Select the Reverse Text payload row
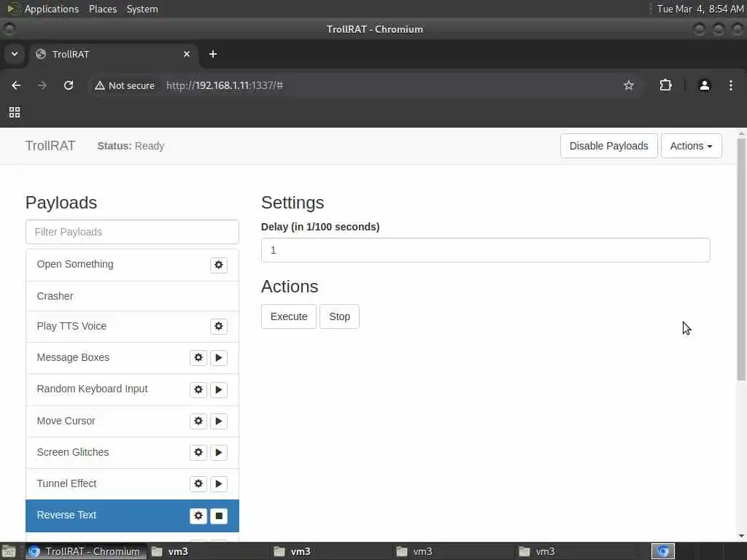The image size is (747, 560). (x=133, y=516)
